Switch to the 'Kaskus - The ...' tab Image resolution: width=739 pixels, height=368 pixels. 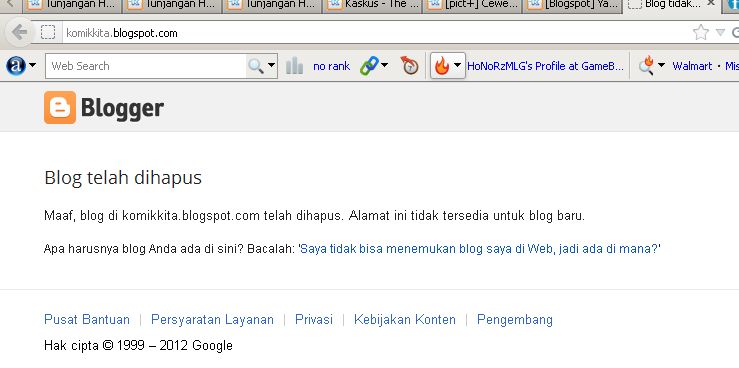tap(372, 5)
